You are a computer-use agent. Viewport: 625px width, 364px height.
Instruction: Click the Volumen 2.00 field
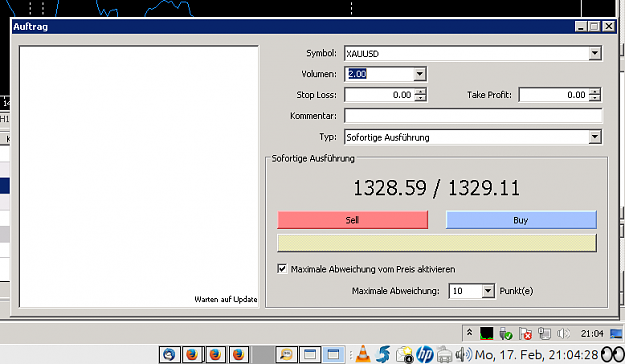click(379, 74)
